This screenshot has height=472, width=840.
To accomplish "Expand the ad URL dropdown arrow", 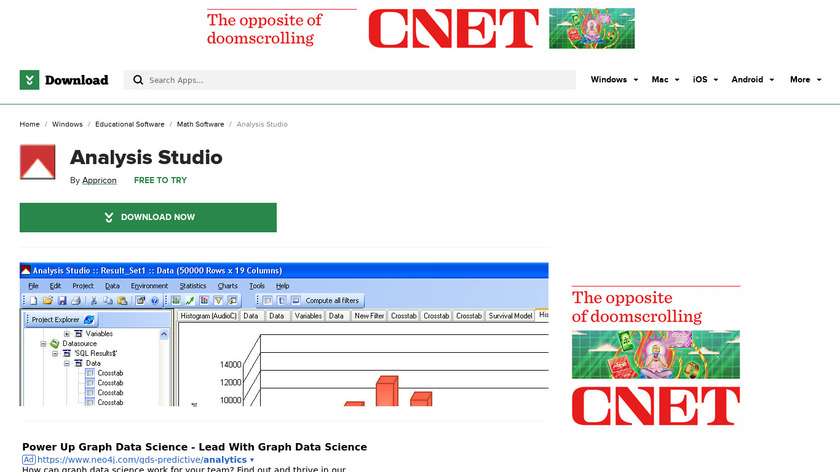I will [252, 460].
